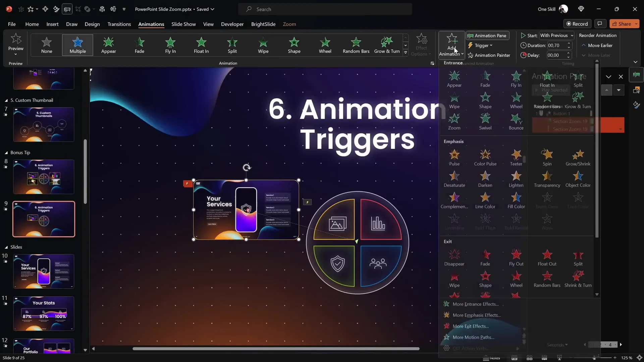
Task: Apply Bounce entrance effect
Action: point(516,122)
